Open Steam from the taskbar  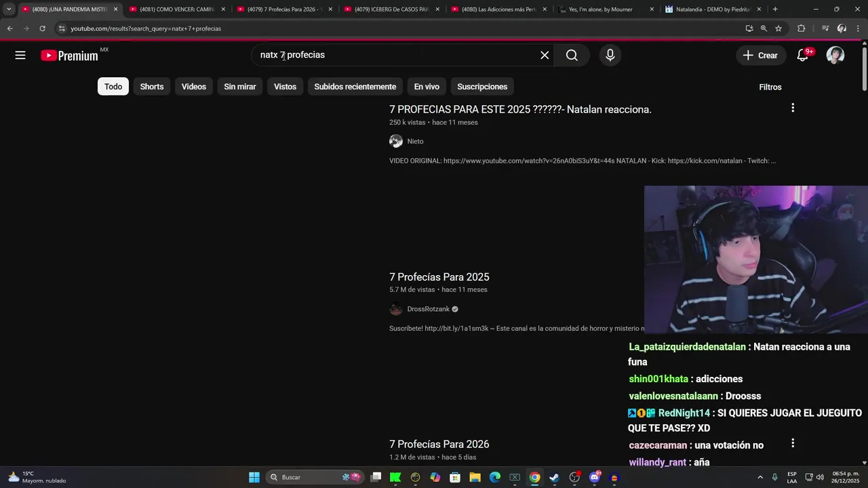point(554,477)
